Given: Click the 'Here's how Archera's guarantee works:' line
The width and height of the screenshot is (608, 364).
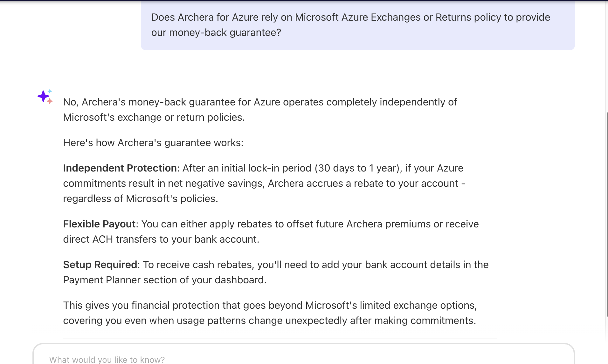Looking at the screenshot, I should click(x=153, y=143).
